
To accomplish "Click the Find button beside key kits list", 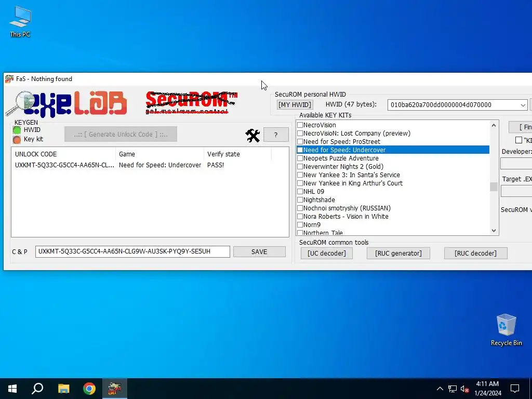I will pos(521,127).
